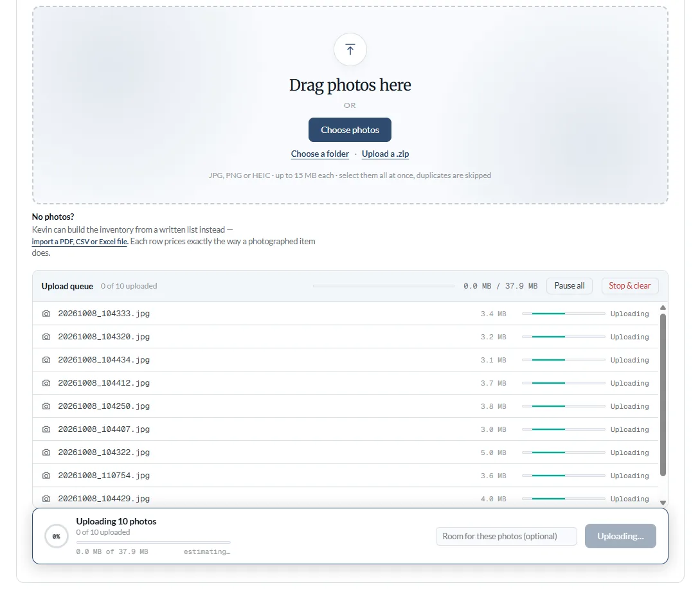This screenshot has height=599, width=700.
Task: Select file name 20261008_104434.jpg
Action: (103, 360)
